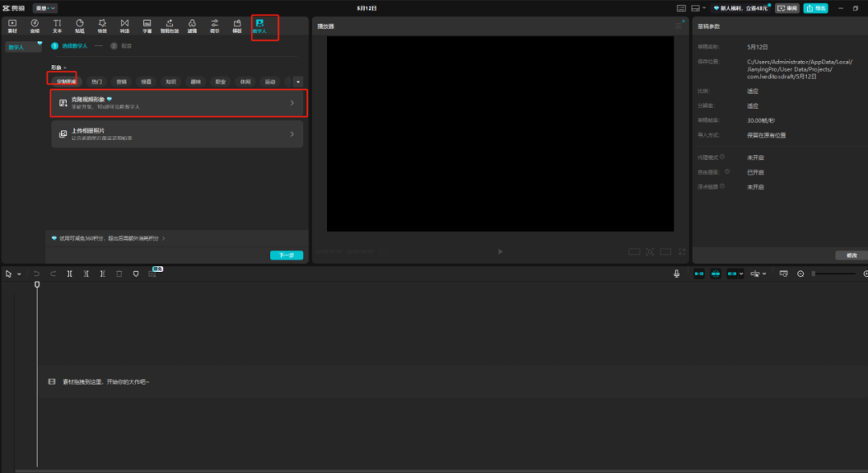Select the 数字人 sidebar tab
The image size is (868, 473).
click(x=16, y=47)
